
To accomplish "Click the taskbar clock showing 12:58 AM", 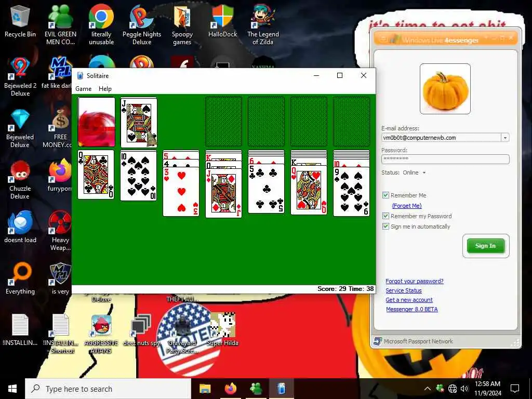I will 487,389.
